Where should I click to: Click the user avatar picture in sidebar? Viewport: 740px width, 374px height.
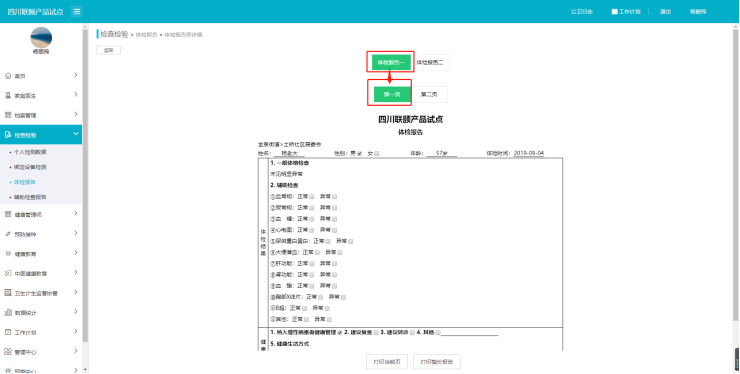point(41,37)
